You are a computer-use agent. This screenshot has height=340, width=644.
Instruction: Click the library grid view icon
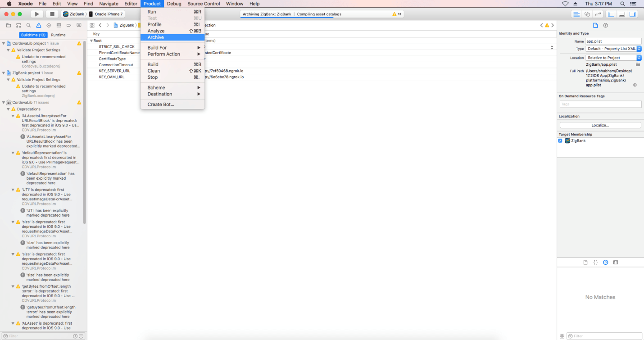(x=562, y=336)
